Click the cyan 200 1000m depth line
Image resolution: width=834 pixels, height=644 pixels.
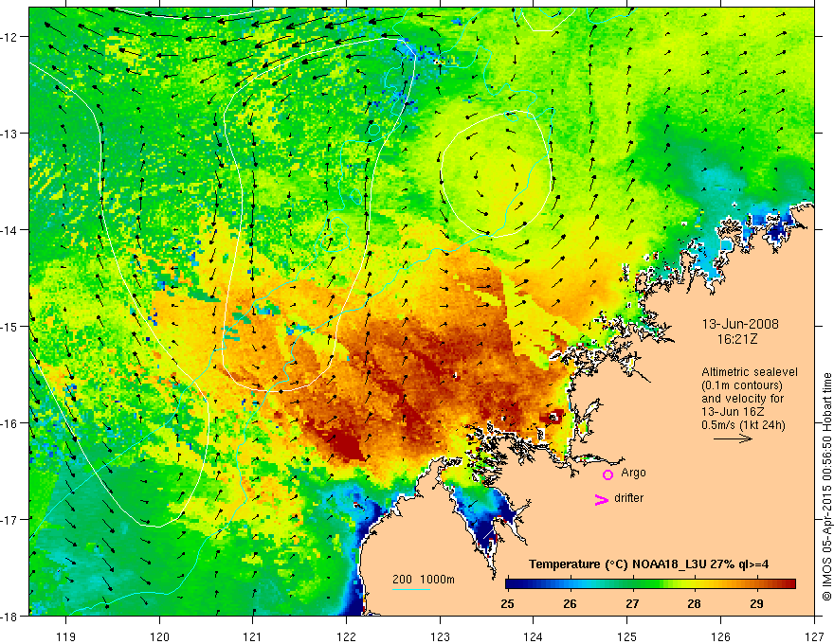click(411, 589)
